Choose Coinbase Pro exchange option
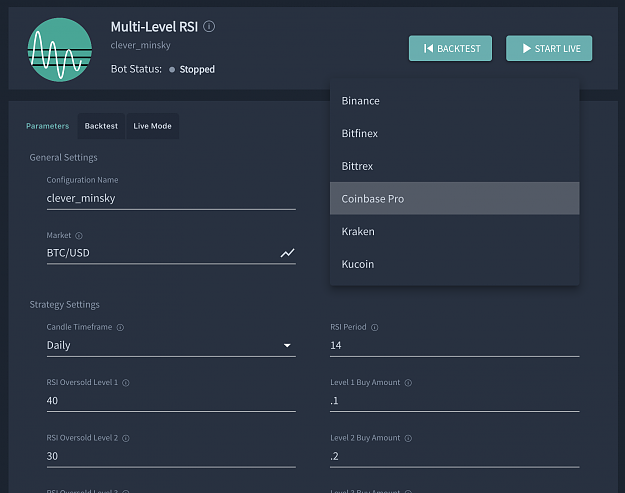The width and height of the screenshot is (625, 493). 454,198
